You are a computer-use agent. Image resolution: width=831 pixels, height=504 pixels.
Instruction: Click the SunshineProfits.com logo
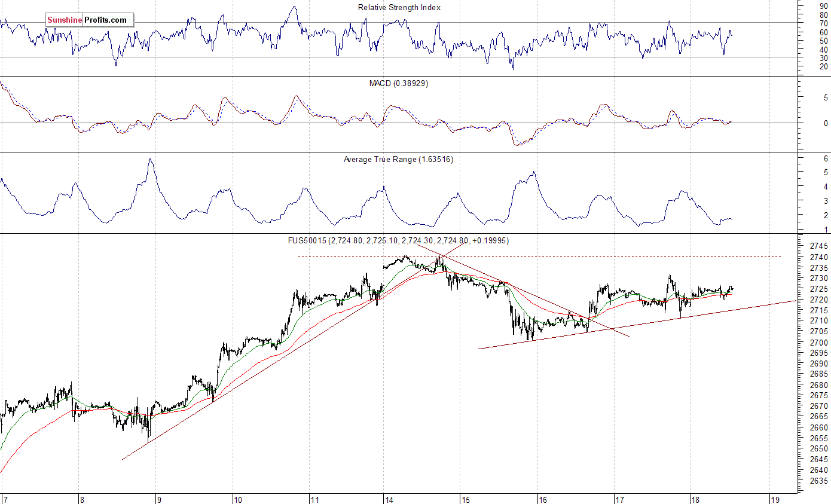pyautogui.click(x=90, y=20)
